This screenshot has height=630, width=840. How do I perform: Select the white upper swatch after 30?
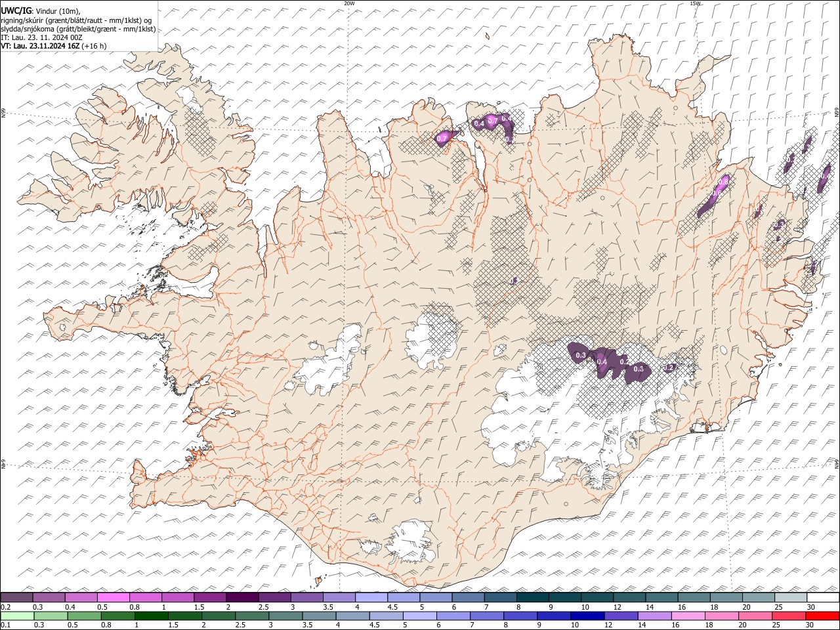[822, 597]
